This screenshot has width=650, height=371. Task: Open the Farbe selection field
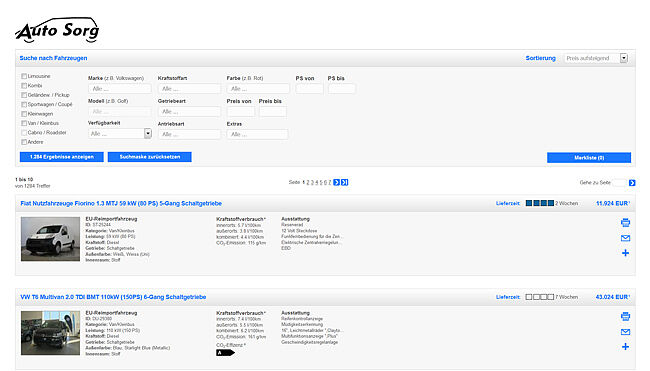point(258,89)
